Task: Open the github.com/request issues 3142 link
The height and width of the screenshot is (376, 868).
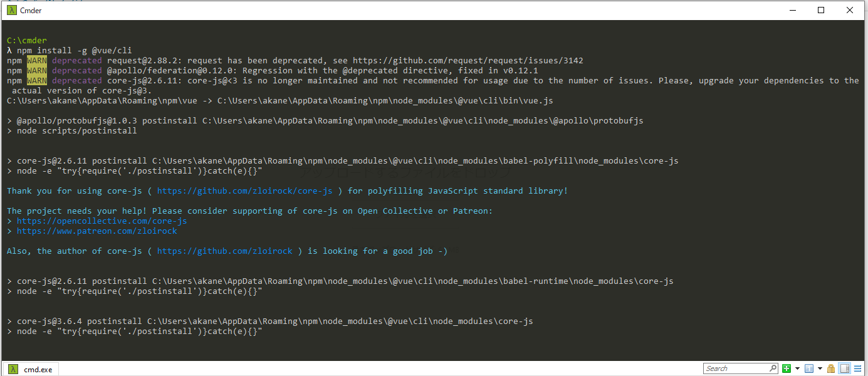Action: pos(468,61)
